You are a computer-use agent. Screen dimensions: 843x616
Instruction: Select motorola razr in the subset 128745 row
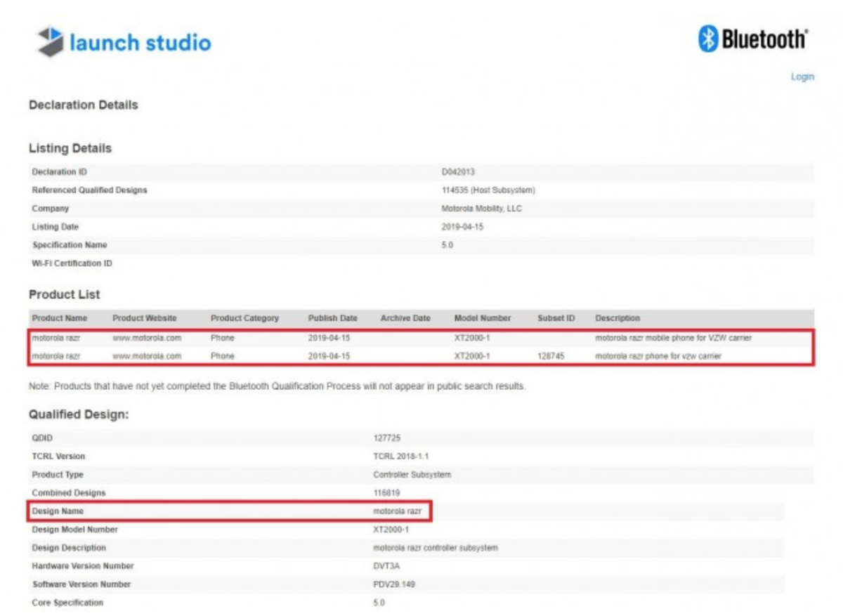[x=56, y=356]
